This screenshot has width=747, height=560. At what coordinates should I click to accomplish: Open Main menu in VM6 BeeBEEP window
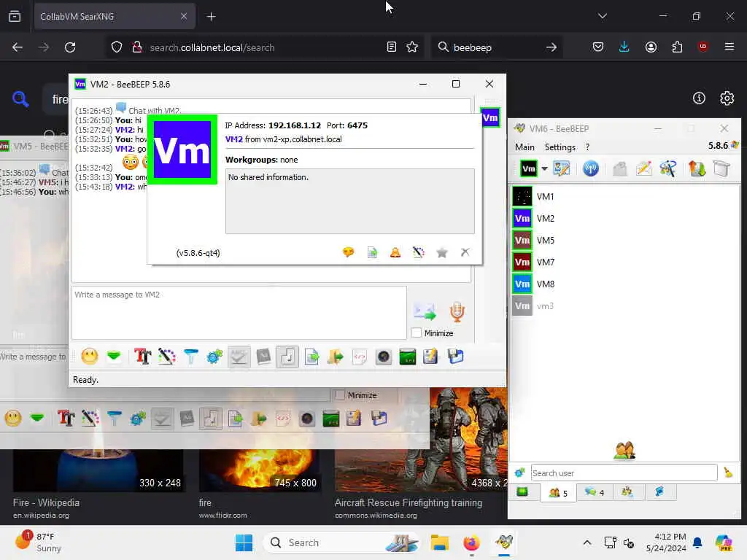click(x=525, y=147)
